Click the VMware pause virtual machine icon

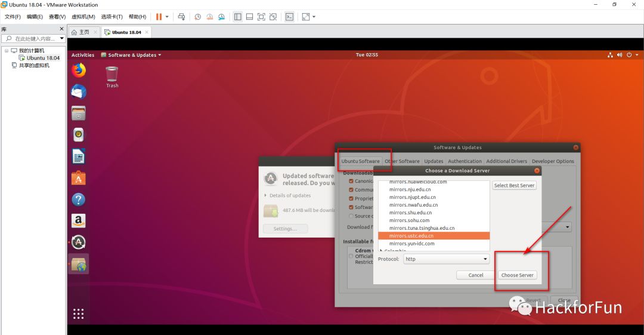tap(159, 17)
